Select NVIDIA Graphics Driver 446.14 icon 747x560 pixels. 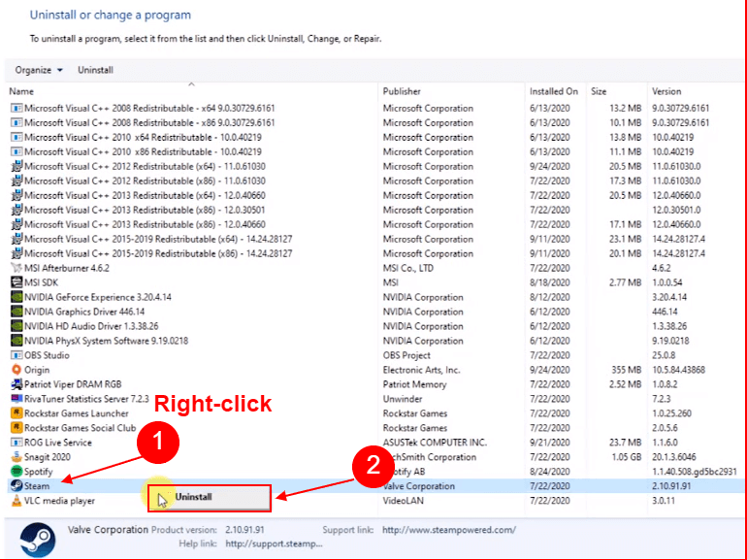(16, 312)
